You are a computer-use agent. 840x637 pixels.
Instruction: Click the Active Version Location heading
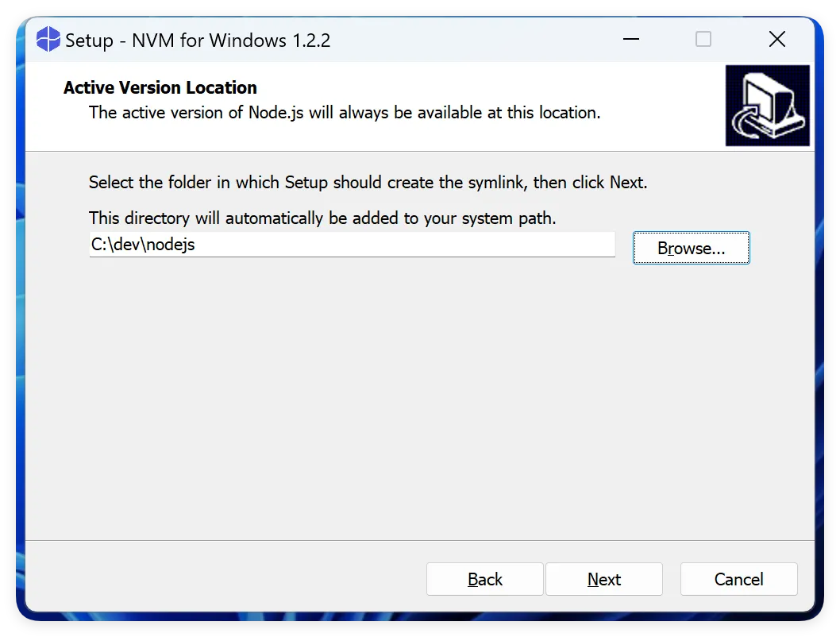[160, 87]
